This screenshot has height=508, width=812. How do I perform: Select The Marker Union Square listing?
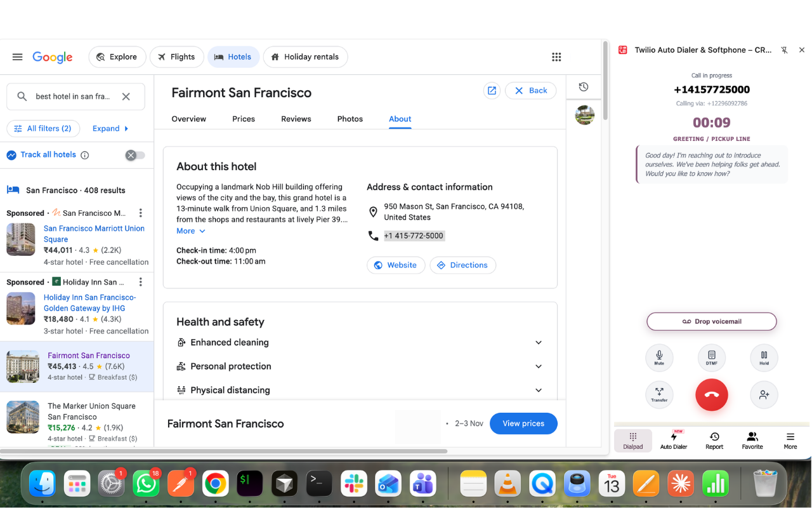[x=91, y=411]
